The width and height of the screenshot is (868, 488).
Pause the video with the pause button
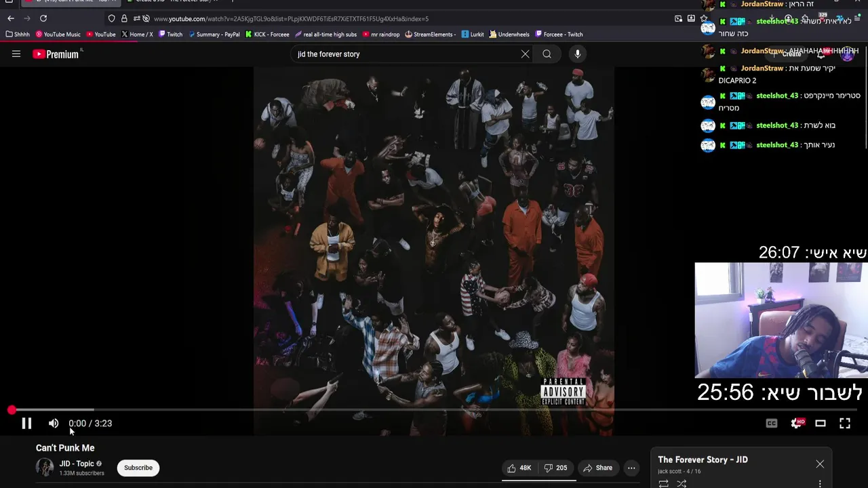pos(26,424)
